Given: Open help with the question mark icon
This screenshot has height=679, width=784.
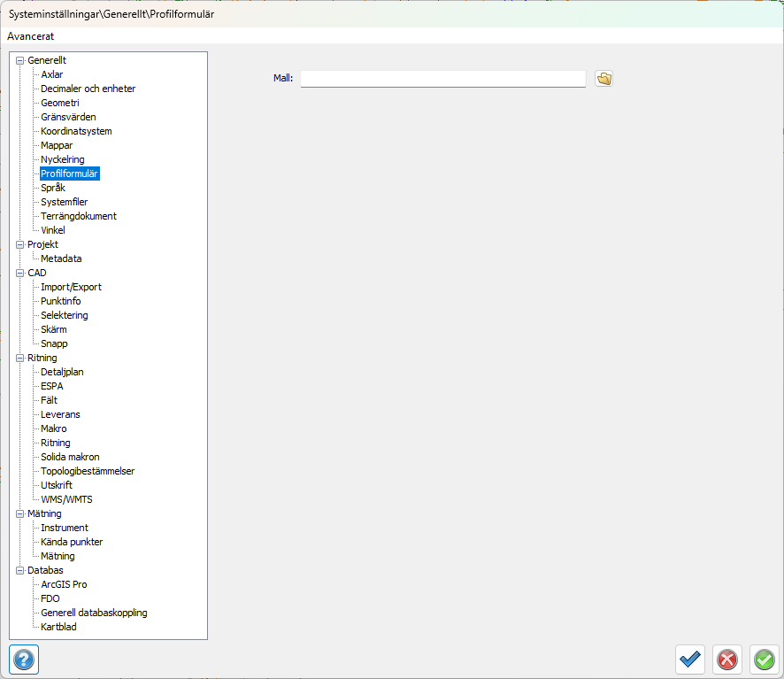Looking at the screenshot, I should pos(24,660).
